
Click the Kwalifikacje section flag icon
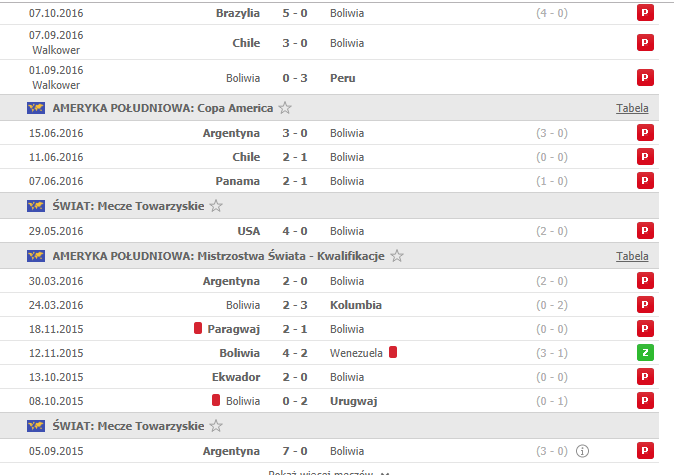pos(36,256)
